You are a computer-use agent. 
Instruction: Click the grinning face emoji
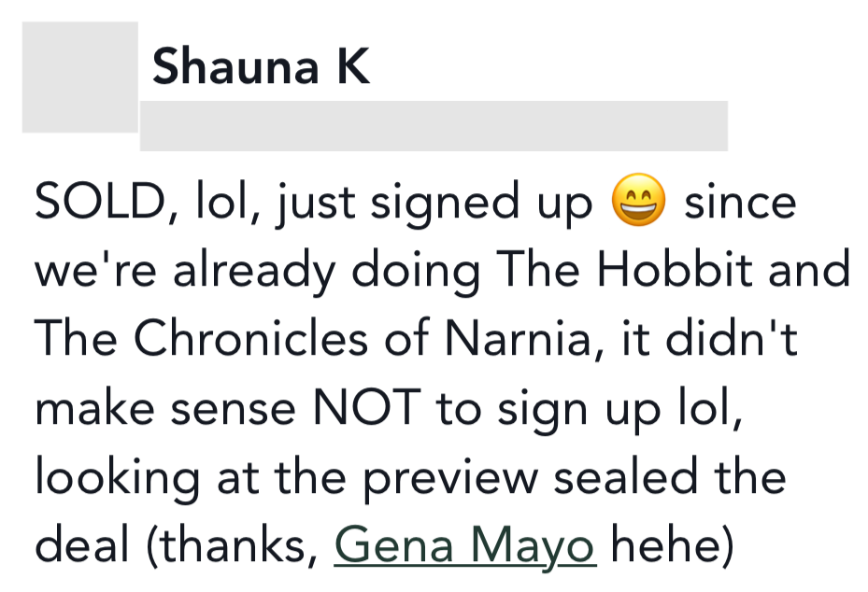(x=638, y=200)
